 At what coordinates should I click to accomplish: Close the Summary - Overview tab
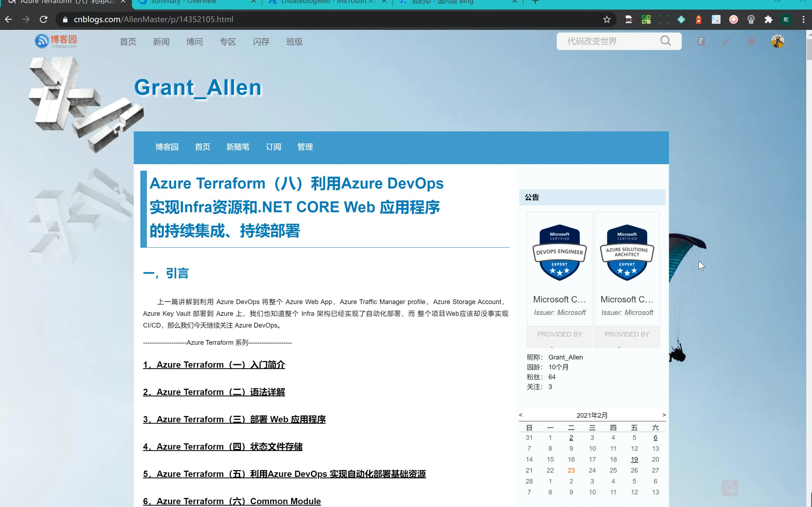[254, 2]
